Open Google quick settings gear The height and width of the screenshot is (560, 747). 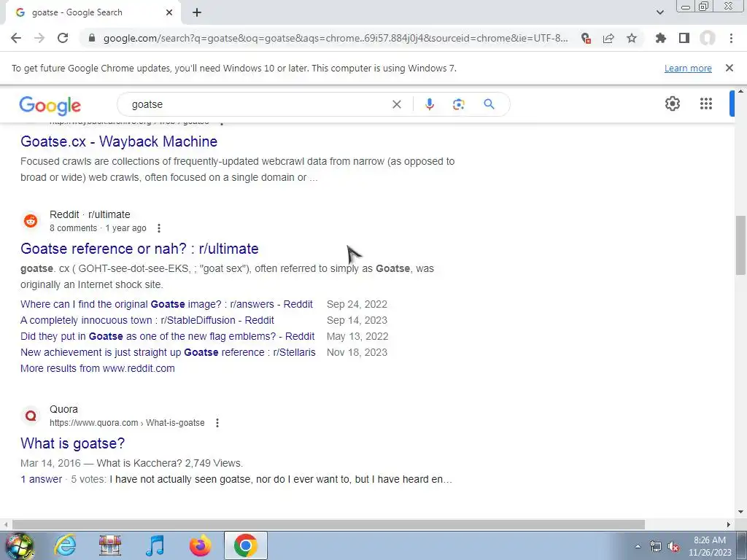pyautogui.click(x=672, y=104)
